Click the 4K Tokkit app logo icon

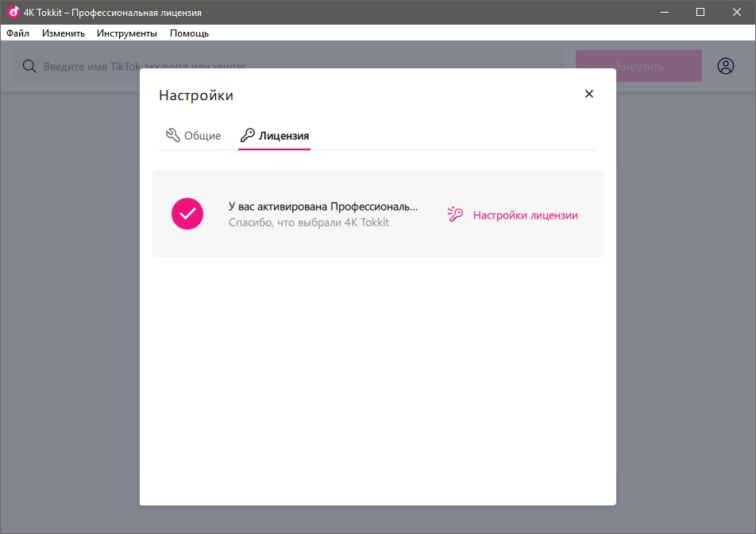coord(13,12)
